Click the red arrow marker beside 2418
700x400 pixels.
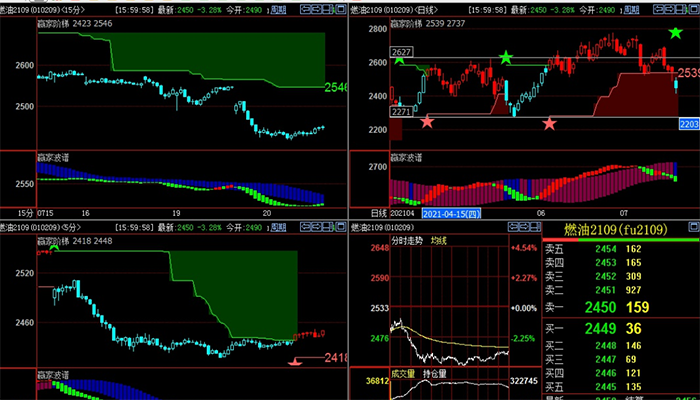(x=296, y=364)
